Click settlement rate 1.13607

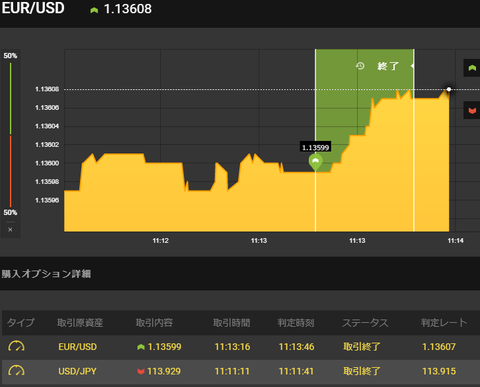click(439, 347)
